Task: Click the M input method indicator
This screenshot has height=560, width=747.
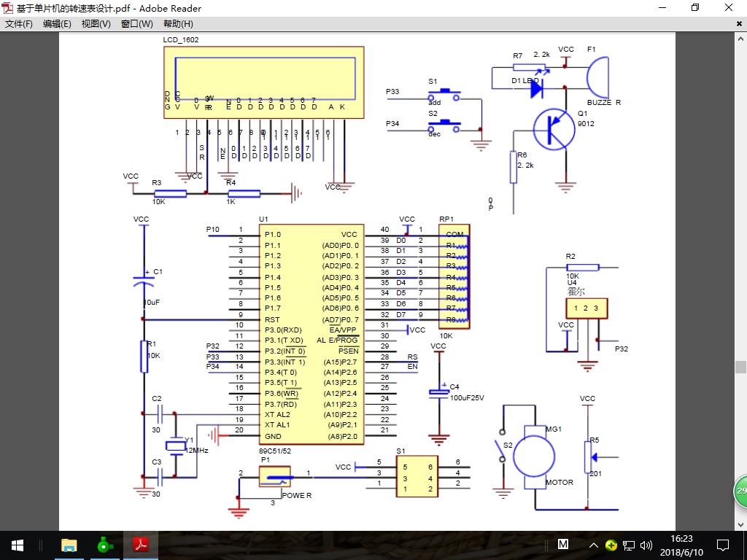Action: click(563, 545)
